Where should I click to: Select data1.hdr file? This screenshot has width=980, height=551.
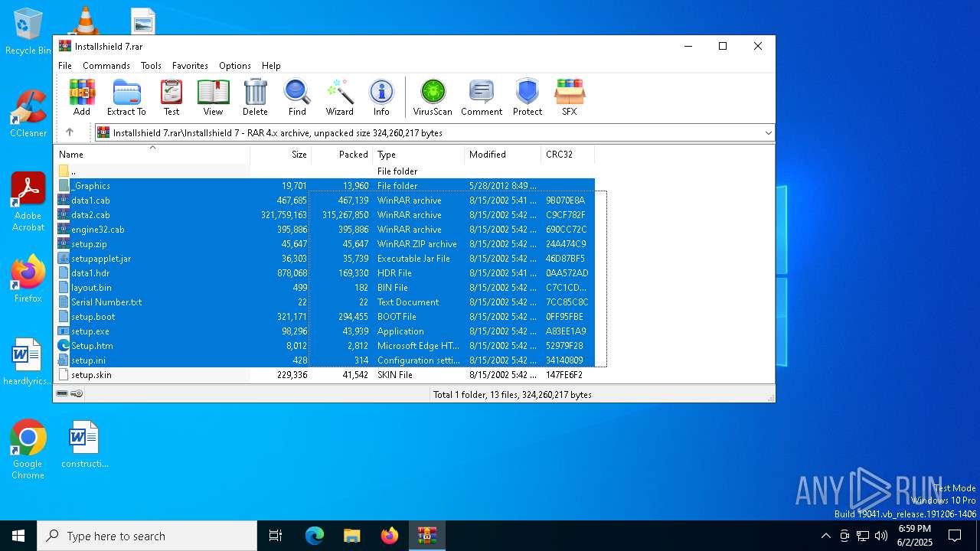coord(325,272)
